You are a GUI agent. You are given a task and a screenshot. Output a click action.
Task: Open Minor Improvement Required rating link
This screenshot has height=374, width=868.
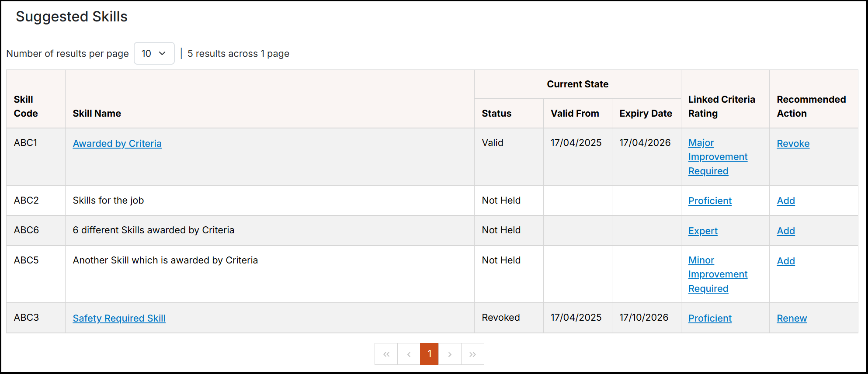pos(718,274)
